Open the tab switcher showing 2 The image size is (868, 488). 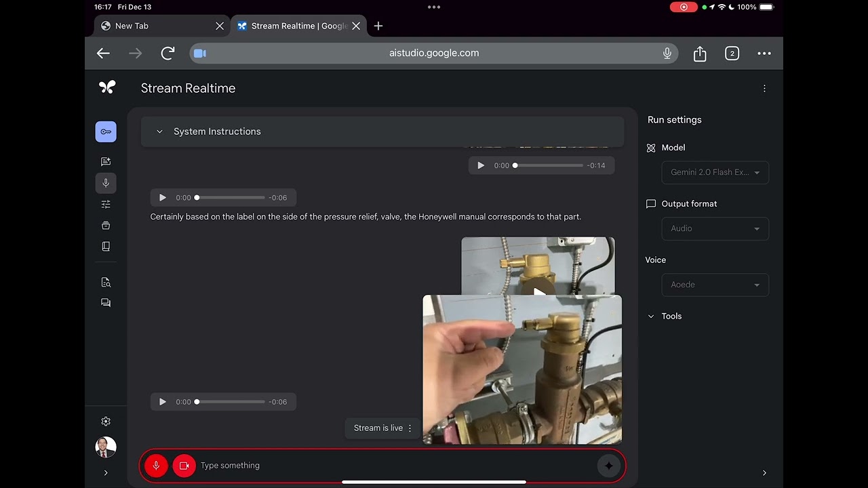(732, 53)
